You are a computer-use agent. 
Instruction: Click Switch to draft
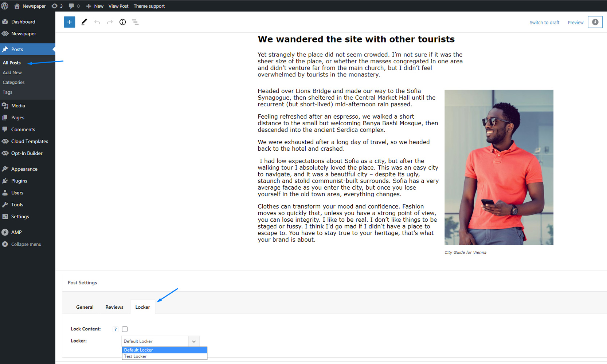(544, 23)
